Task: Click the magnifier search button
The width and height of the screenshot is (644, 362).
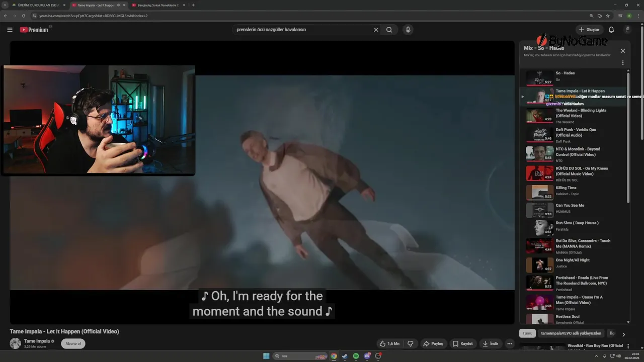Action: point(389,30)
